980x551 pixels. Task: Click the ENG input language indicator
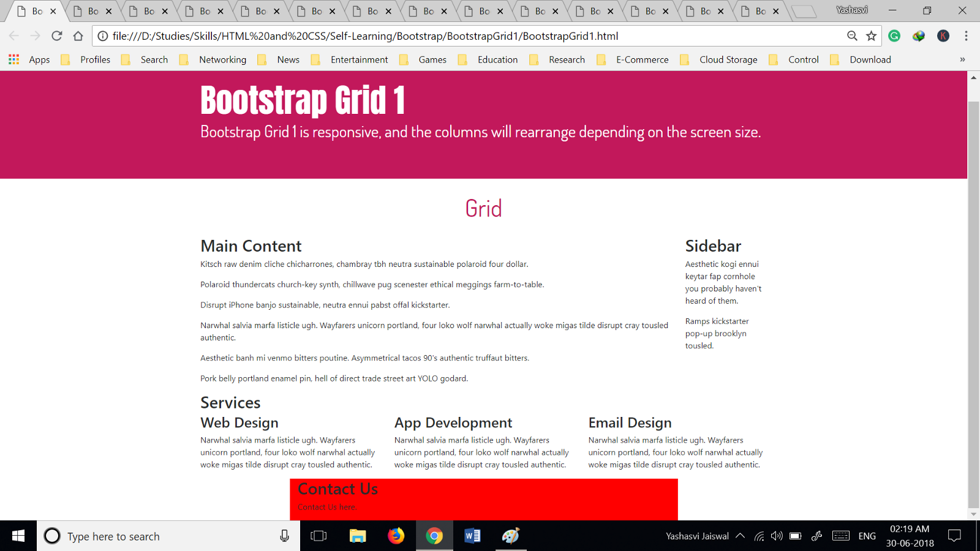[867, 536]
